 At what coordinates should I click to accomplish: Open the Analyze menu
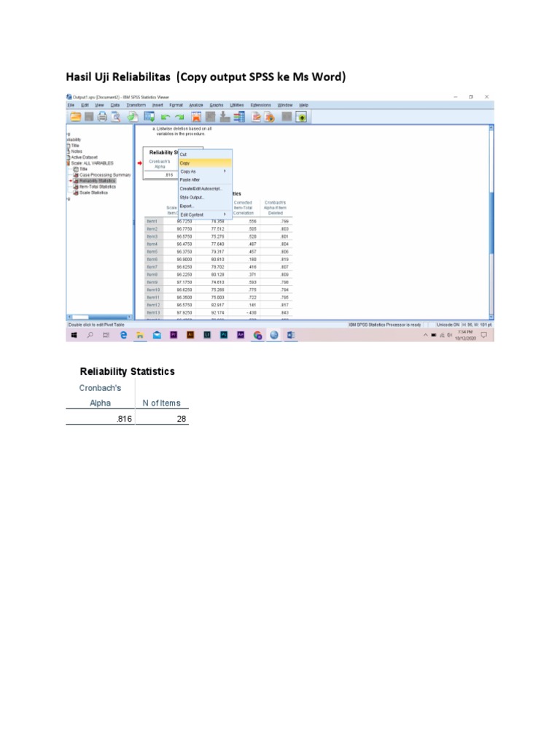click(195, 105)
